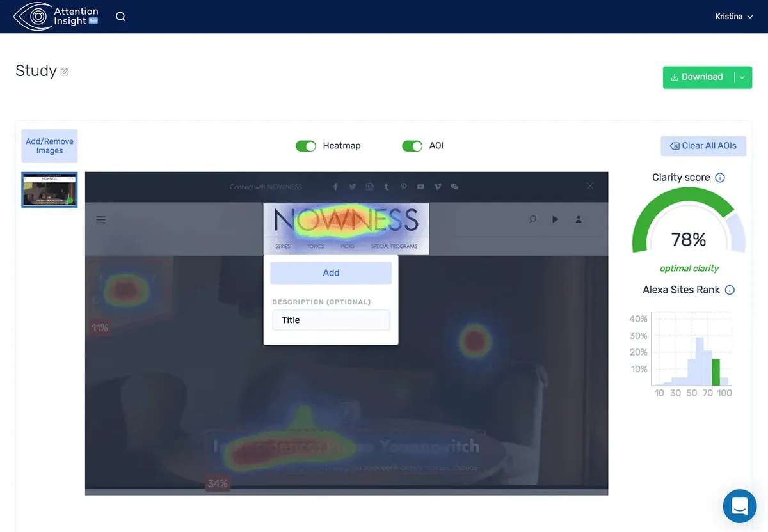Image resolution: width=768 pixels, height=532 pixels.
Task: Click Vimeo icon in preview bar
Action: pos(438,187)
